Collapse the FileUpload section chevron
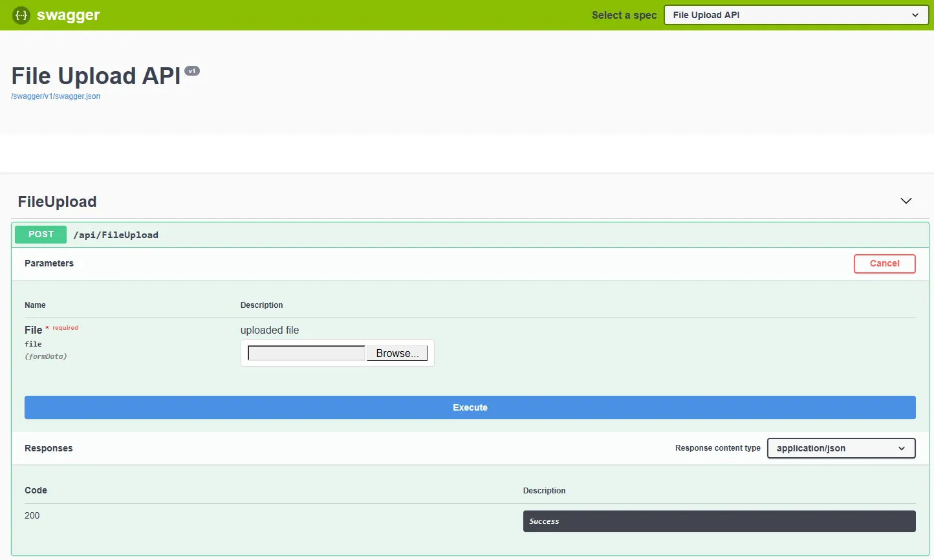This screenshot has width=934, height=560. coord(906,201)
